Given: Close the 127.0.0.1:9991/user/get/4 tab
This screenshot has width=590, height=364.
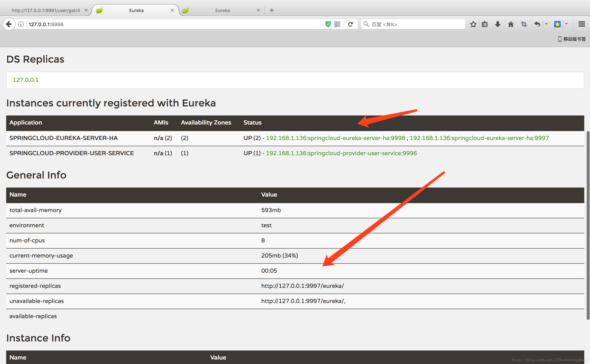Looking at the screenshot, I should (86, 10).
